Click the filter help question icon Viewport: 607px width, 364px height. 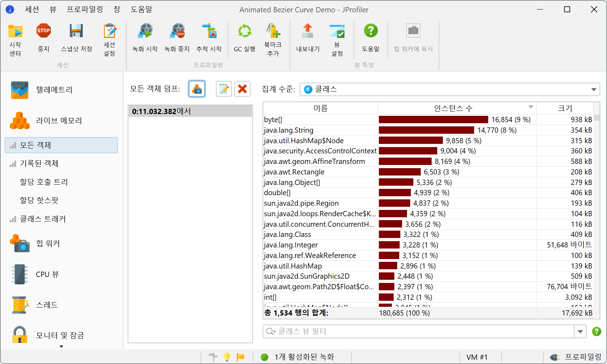(596, 331)
